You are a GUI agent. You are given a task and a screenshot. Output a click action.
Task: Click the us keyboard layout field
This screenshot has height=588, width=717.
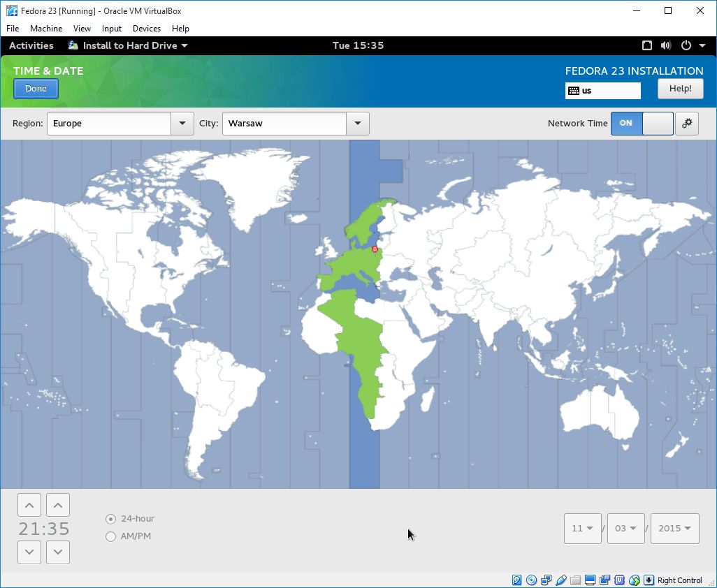point(603,91)
